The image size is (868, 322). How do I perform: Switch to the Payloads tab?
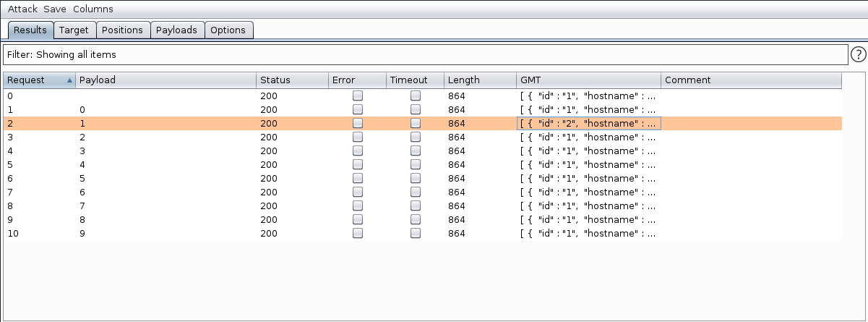(177, 30)
